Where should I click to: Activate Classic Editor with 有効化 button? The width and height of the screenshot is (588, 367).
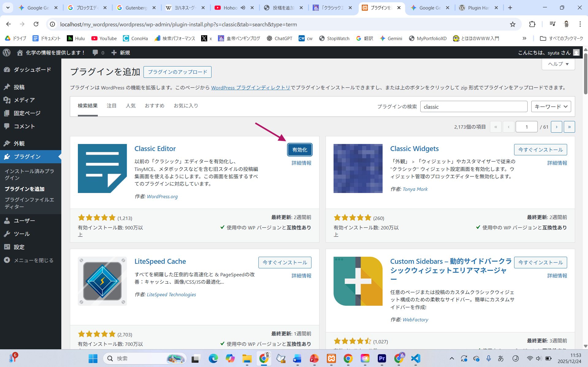coord(300,150)
